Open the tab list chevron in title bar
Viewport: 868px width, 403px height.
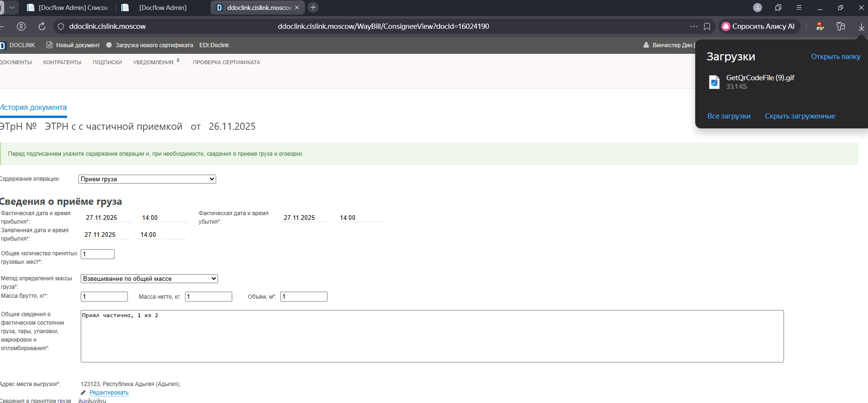click(12, 8)
